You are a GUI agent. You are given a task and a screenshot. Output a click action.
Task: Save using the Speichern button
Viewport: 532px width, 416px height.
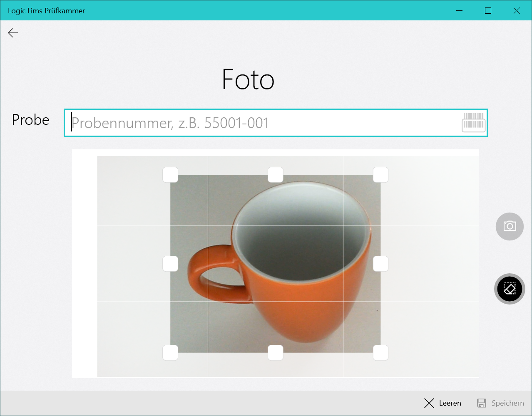(x=500, y=403)
